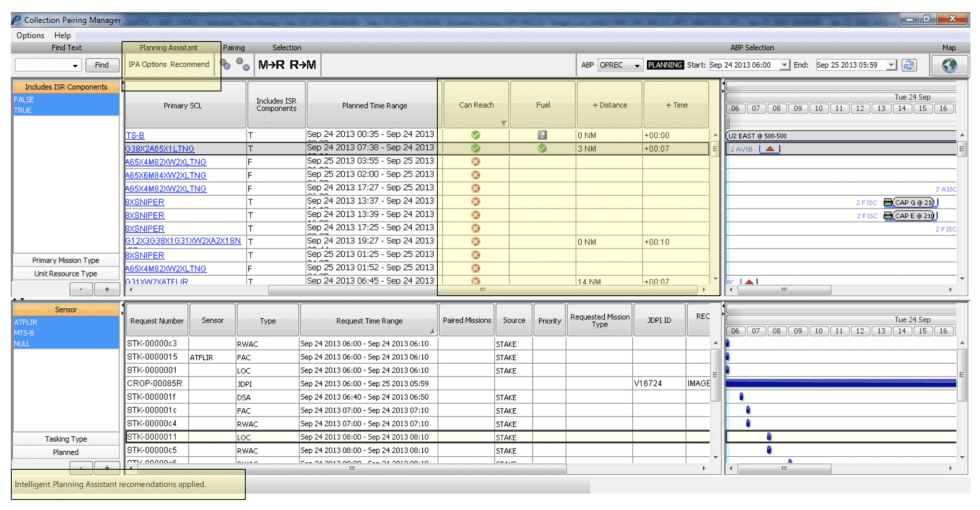Image resolution: width=980 pixels, height=510 pixels.
Task: Expand the Tasking Type filter panel
Action: (x=66, y=439)
